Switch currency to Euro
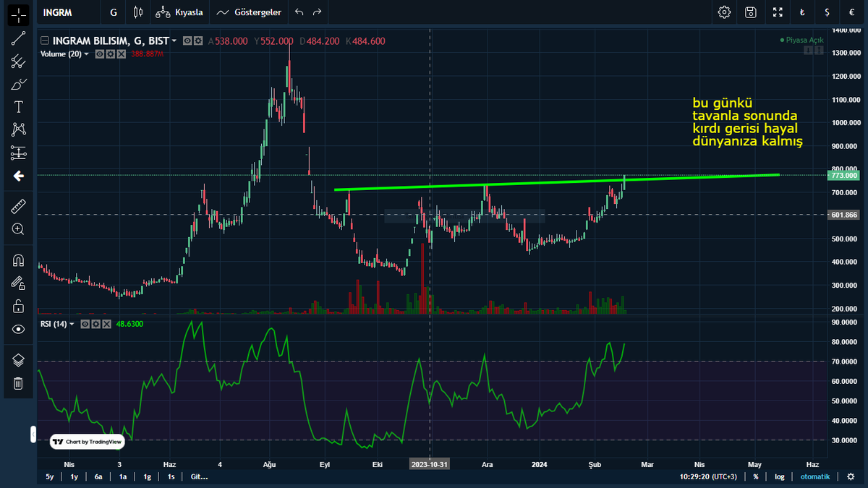This screenshot has height=488, width=868. point(851,12)
